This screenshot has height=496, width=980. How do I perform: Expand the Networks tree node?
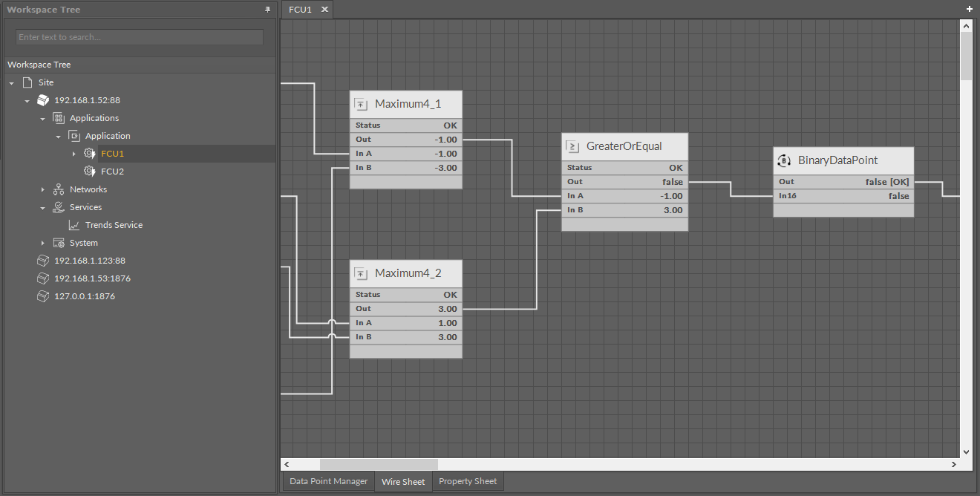click(42, 189)
